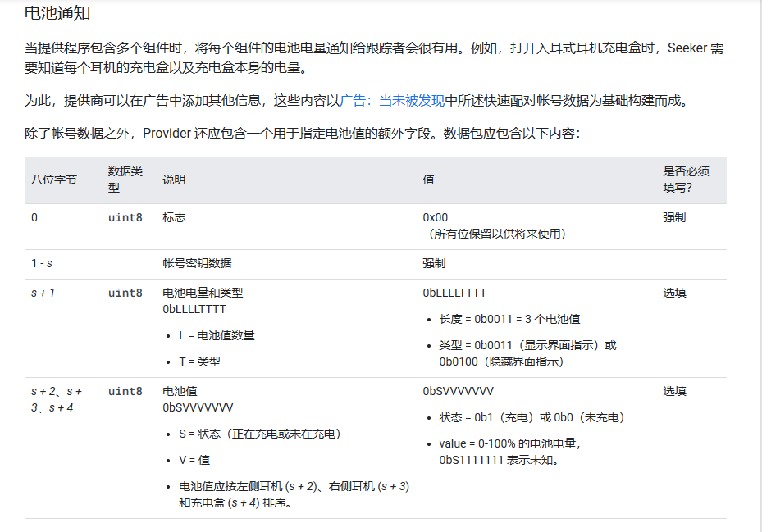Image resolution: width=762 pixels, height=532 pixels.
Task: Click 0bLLLLTTTT above the 长度 bullet
Action: [454, 293]
